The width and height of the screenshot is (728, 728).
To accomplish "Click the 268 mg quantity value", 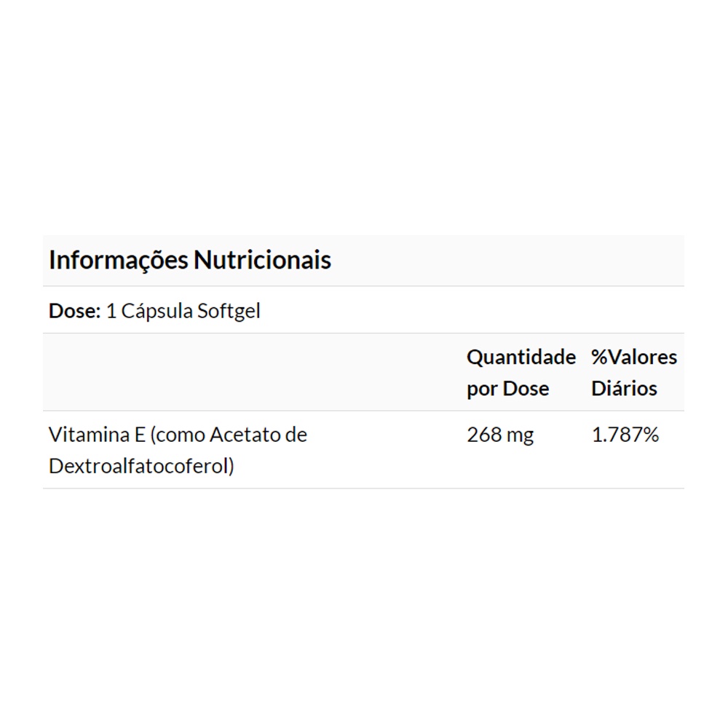I will 500,435.
